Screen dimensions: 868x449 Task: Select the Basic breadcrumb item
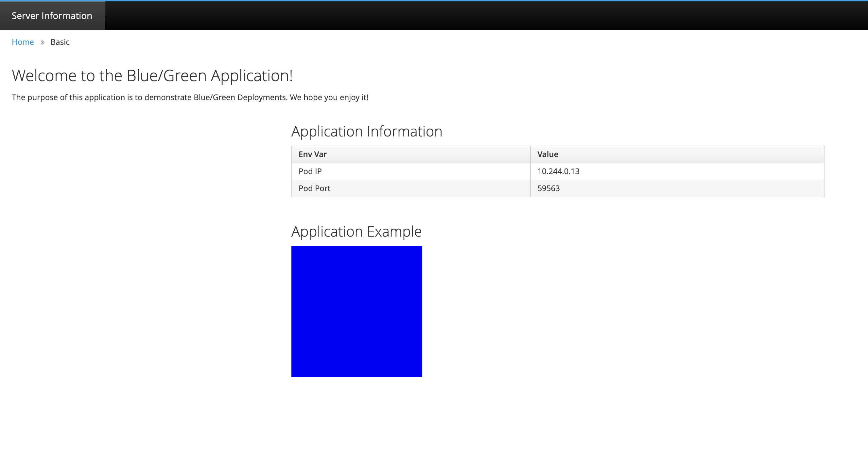point(60,42)
